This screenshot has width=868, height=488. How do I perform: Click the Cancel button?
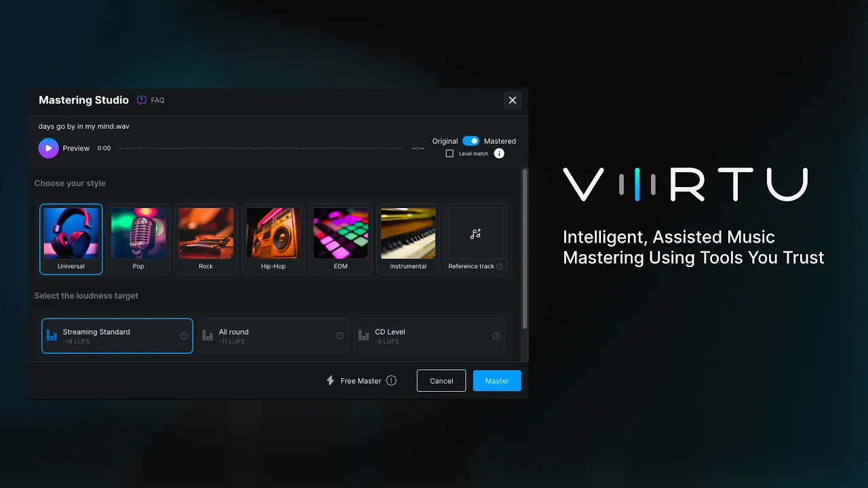pyautogui.click(x=441, y=381)
